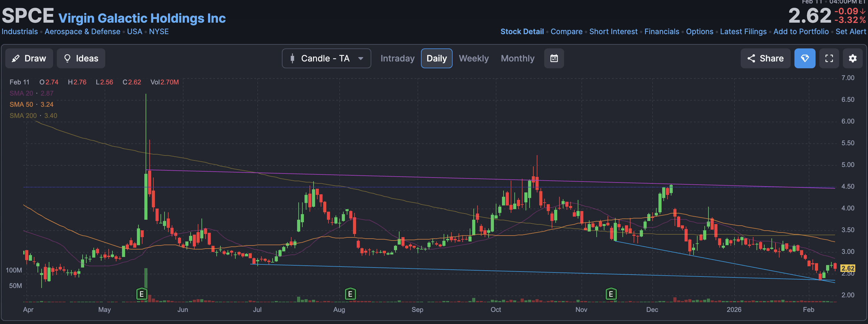Click the share icon inside Share button
This screenshot has height=324, width=868.
pos(751,58)
